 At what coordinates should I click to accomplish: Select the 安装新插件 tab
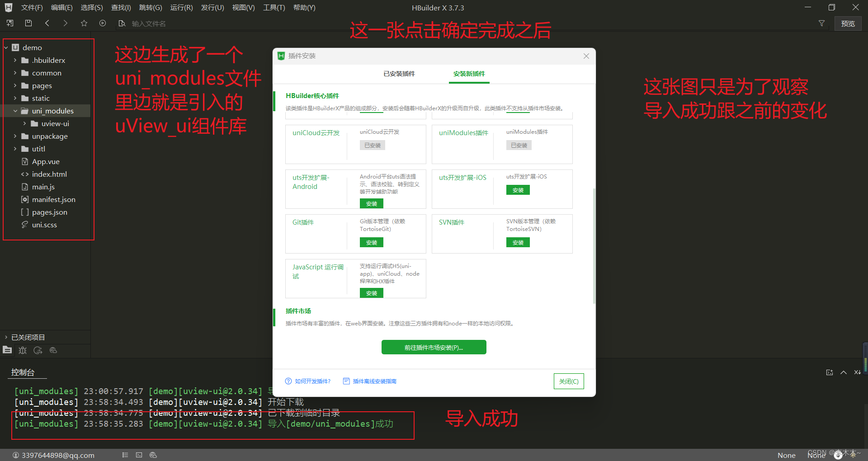pyautogui.click(x=469, y=74)
